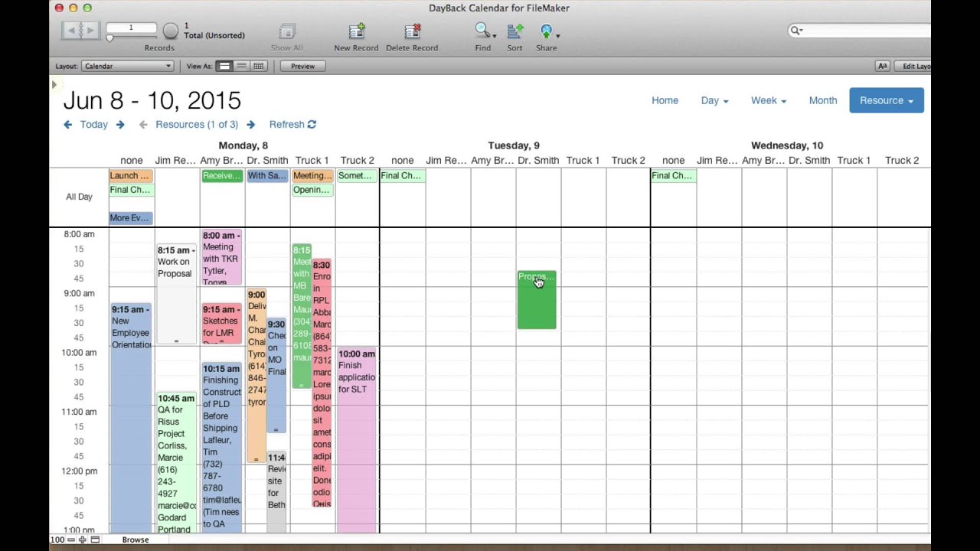Switch to Home view
Image resolution: width=980 pixels, height=551 pixels.
point(665,100)
